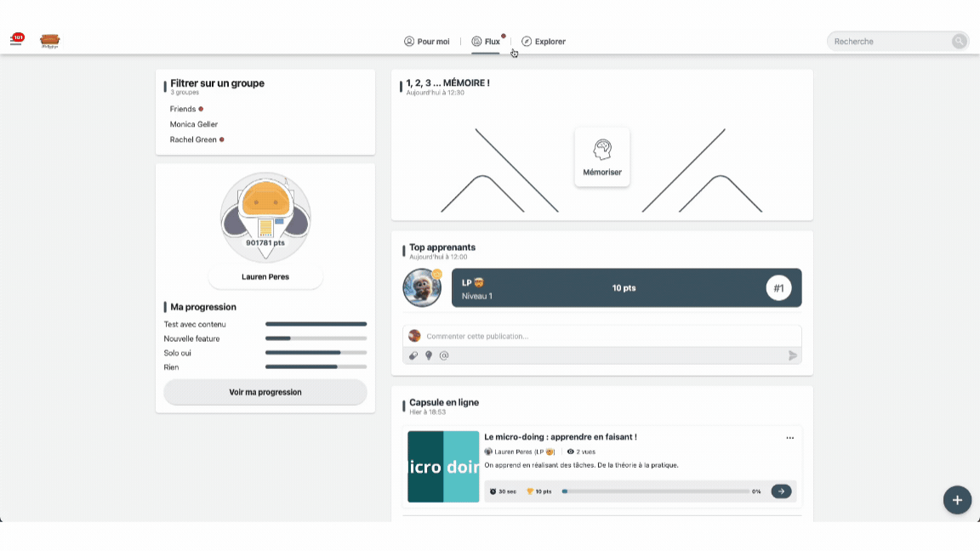Click the Nouvelle feature progress bar
980x551 pixels.
[x=316, y=338]
